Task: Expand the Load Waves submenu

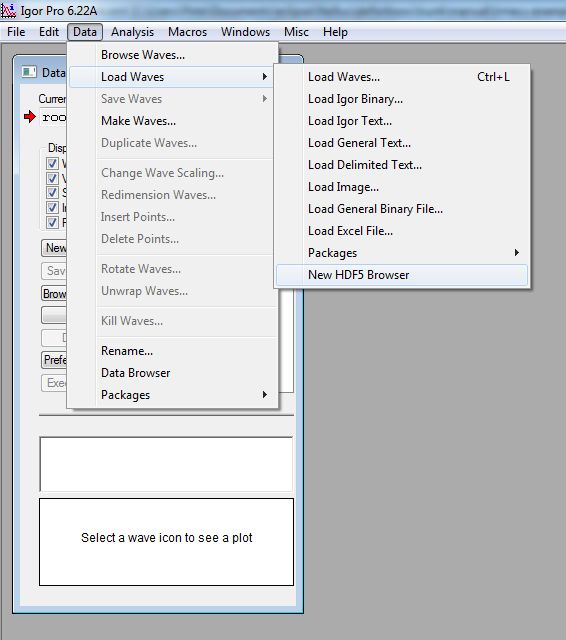Action: click(x=172, y=77)
